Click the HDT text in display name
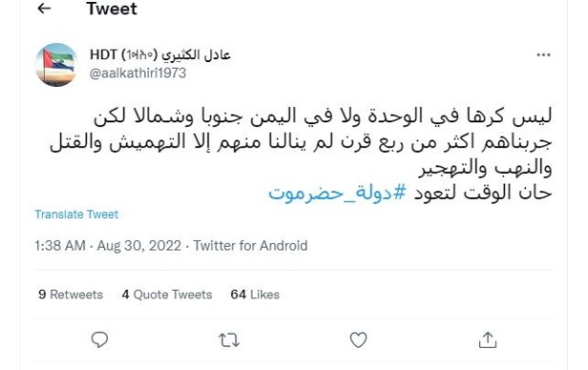 click(x=103, y=54)
